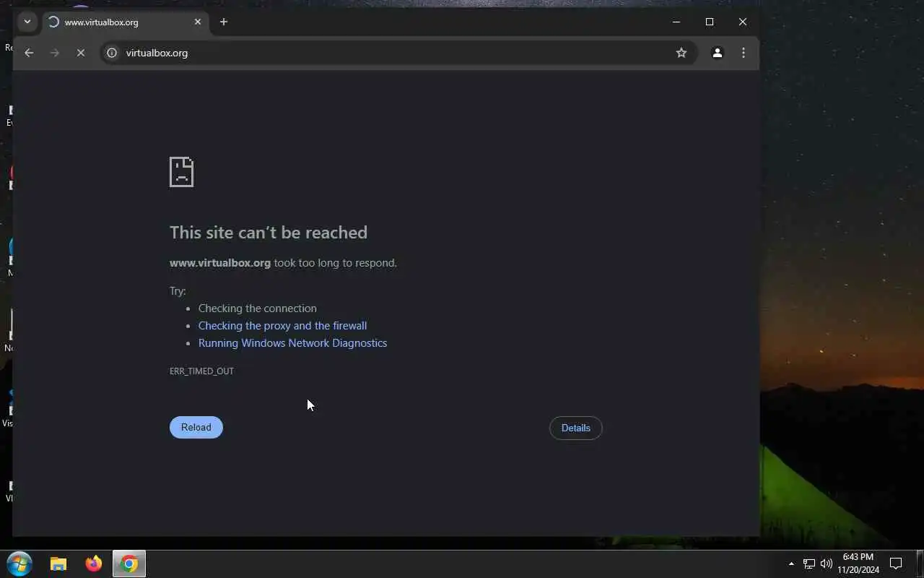The height and width of the screenshot is (578, 924).
Task: Open 'Checking the proxy and the firewall' link
Action: (x=282, y=326)
